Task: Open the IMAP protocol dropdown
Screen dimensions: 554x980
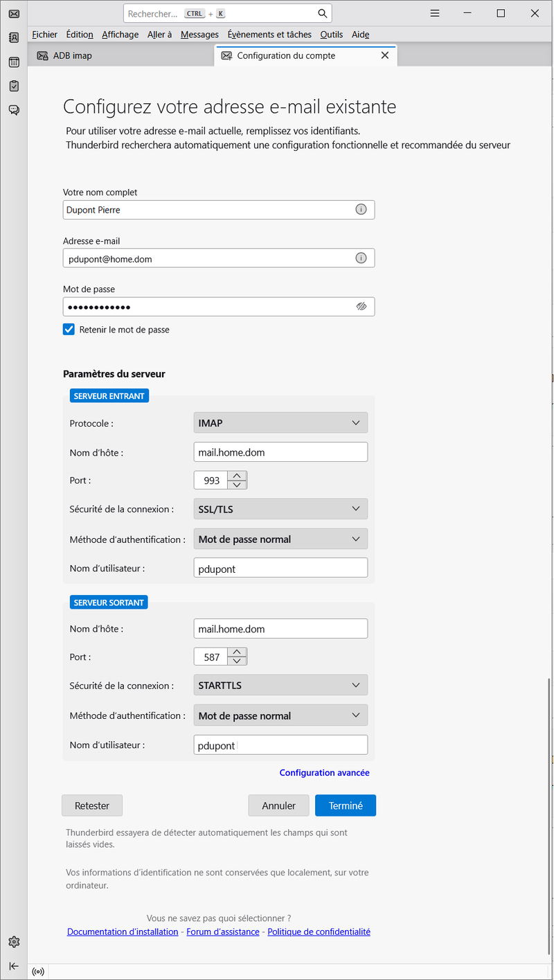Action: [x=280, y=422]
